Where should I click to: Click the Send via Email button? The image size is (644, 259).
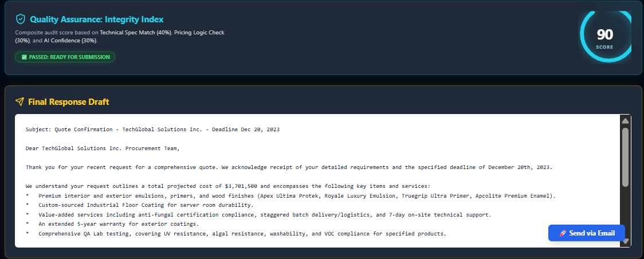click(x=587, y=233)
